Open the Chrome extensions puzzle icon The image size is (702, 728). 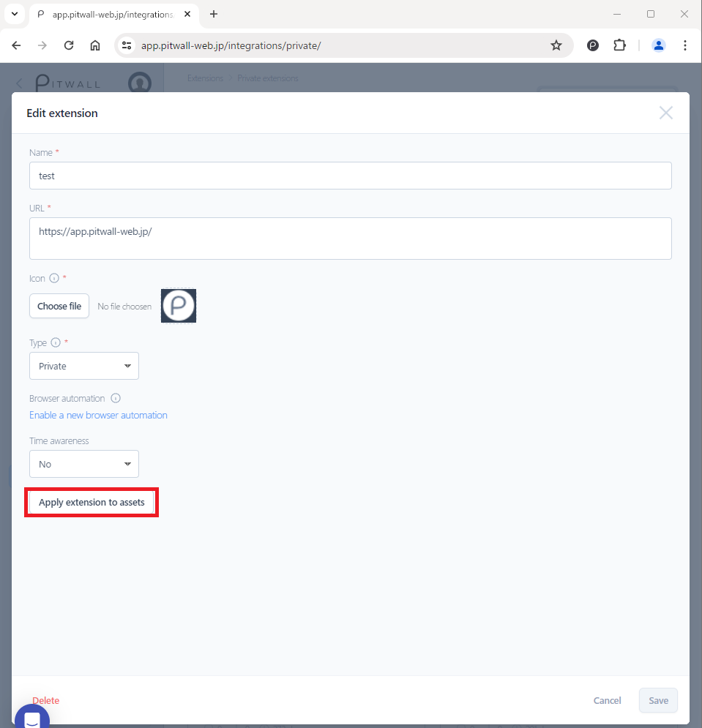click(x=619, y=45)
